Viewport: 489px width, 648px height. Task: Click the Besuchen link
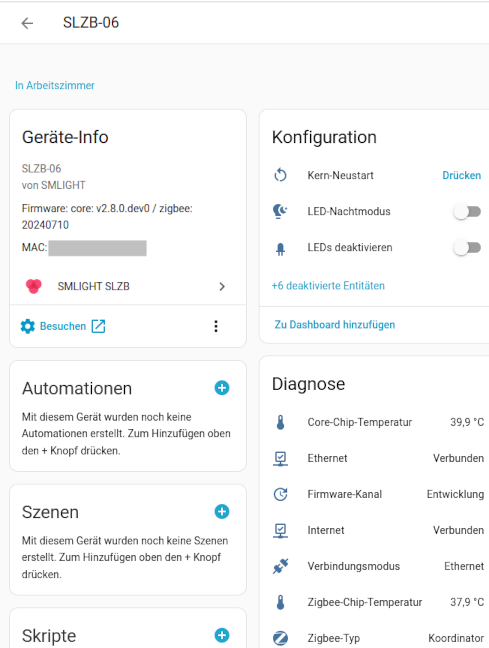coord(63,326)
